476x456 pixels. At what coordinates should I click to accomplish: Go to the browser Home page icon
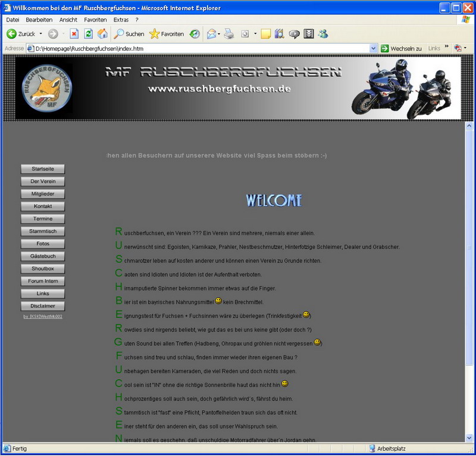[102, 34]
